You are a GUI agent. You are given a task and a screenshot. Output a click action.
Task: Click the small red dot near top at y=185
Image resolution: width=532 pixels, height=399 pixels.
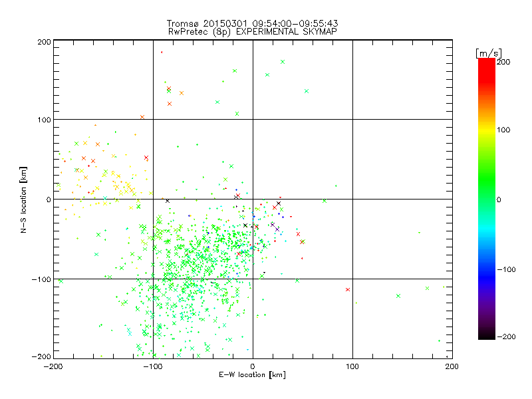pos(162,53)
